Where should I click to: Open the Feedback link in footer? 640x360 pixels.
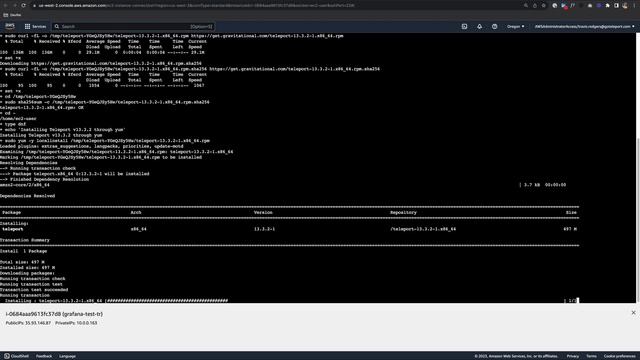pyautogui.click(x=44, y=356)
